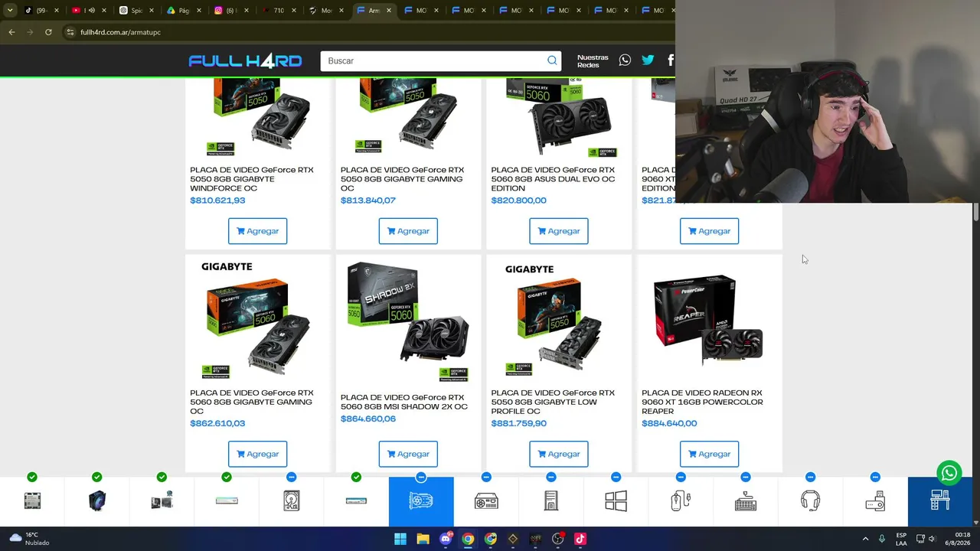Open Radeon RX 9060 XT PowerColor Reaper title
Image resolution: width=980 pixels, height=551 pixels.
point(702,402)
